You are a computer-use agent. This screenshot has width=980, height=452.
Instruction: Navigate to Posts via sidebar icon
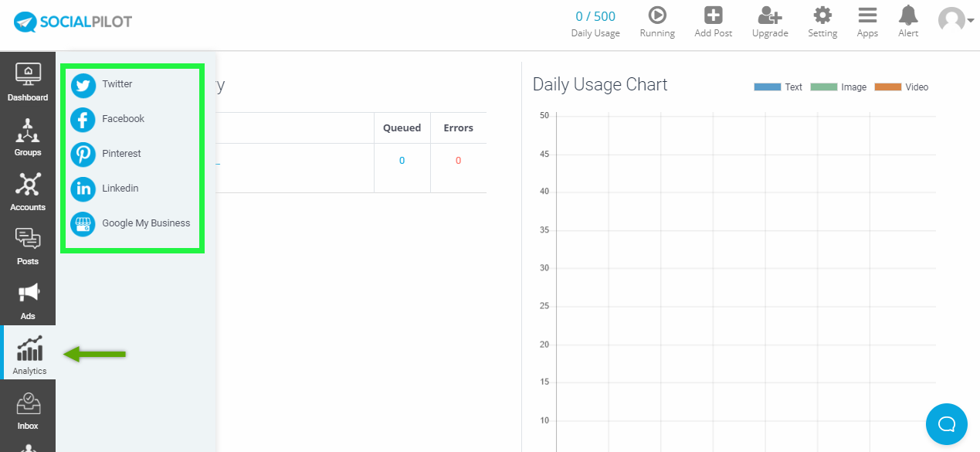point(28,246)
